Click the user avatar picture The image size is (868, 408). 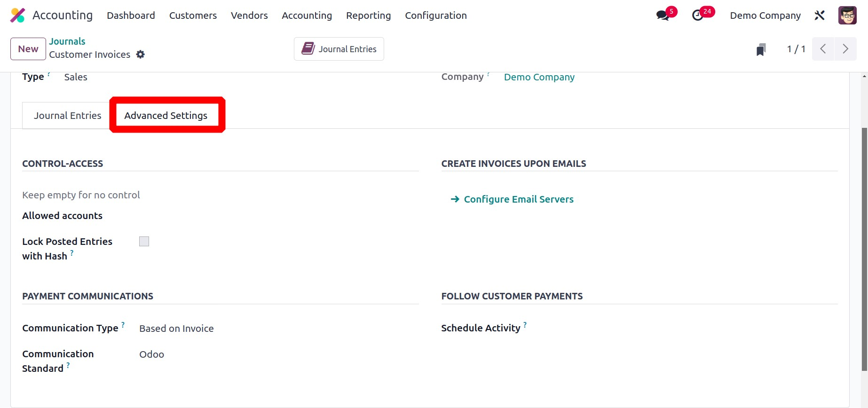coord(847,16)
